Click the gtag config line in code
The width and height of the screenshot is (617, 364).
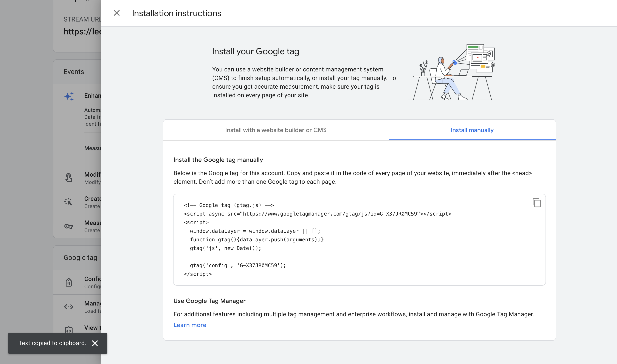pos(238,265)
